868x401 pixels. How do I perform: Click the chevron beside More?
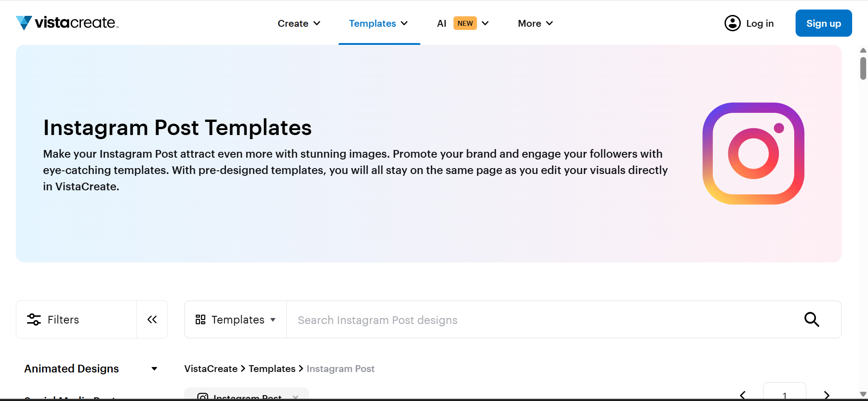tap(549, 24)
